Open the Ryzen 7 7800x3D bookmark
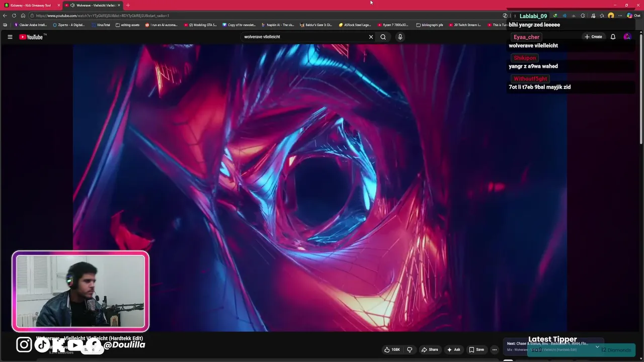This screenshot has height=362, width=644. click(x=394, y=25)
